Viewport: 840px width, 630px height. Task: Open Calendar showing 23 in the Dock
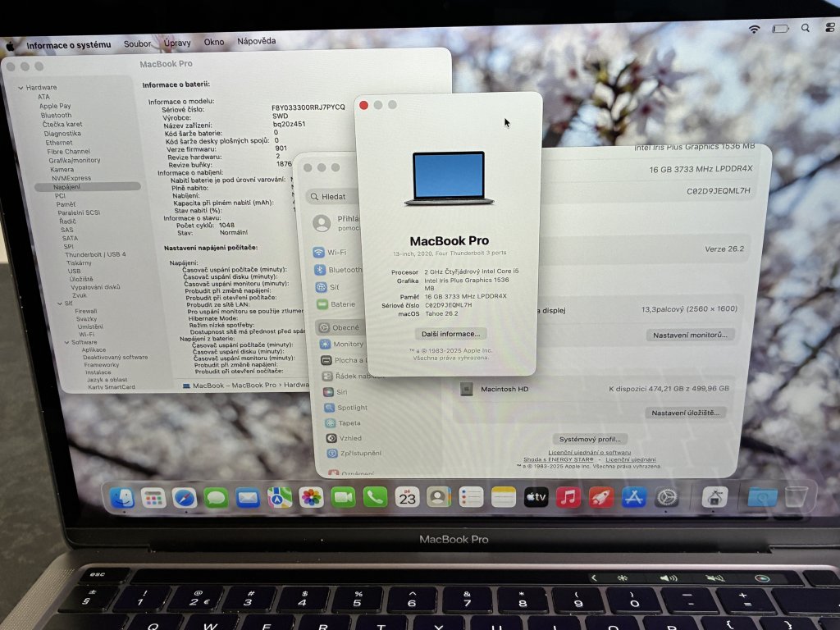[407, 498]
